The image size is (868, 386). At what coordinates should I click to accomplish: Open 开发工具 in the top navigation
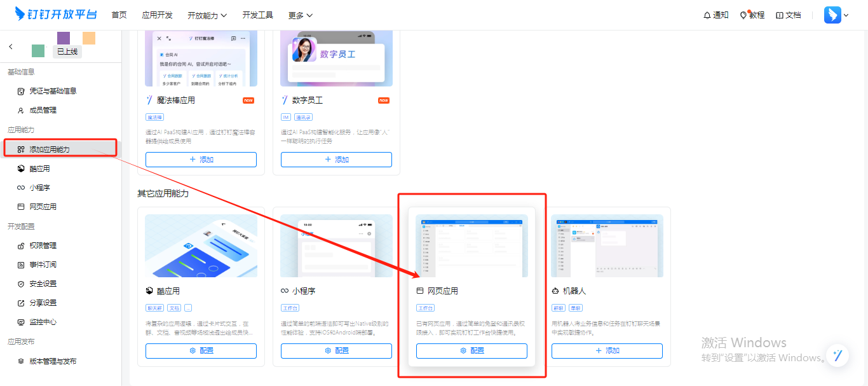(x=257, y=15)
